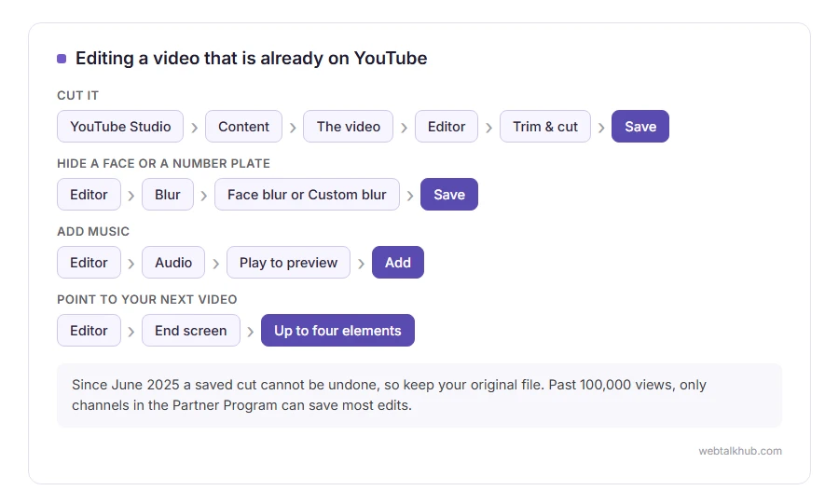Click the CUT IT section label
This screenshot has height=504, width=839.
[77, 95]
